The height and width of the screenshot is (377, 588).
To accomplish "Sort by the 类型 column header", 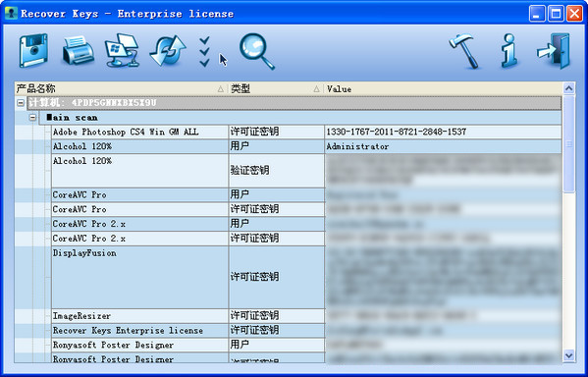I will pos(276,88).
